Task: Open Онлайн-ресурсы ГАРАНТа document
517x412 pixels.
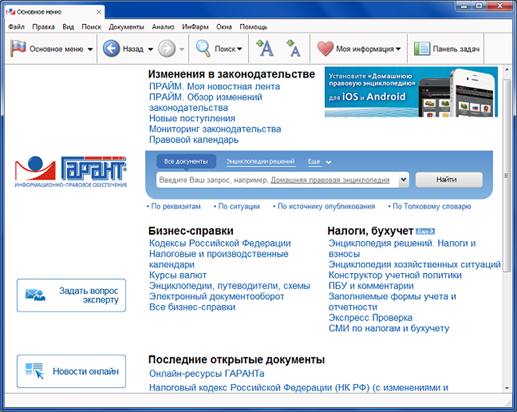Action: [207, 374]
